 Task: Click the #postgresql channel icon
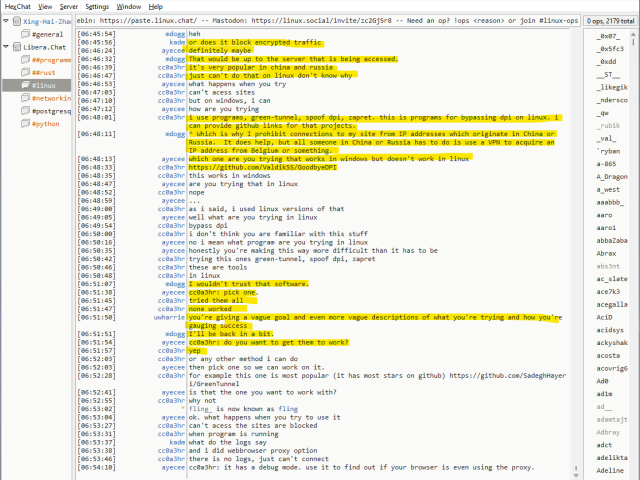(x=25, y=112)
